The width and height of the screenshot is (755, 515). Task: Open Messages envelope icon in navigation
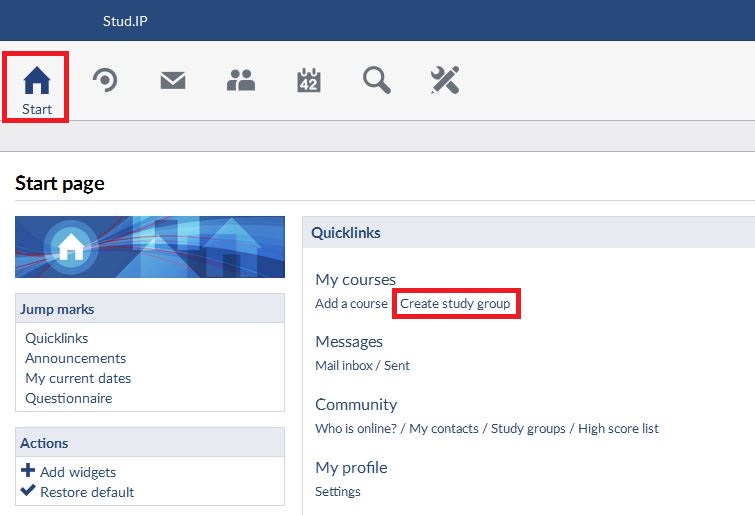point(173,81)
